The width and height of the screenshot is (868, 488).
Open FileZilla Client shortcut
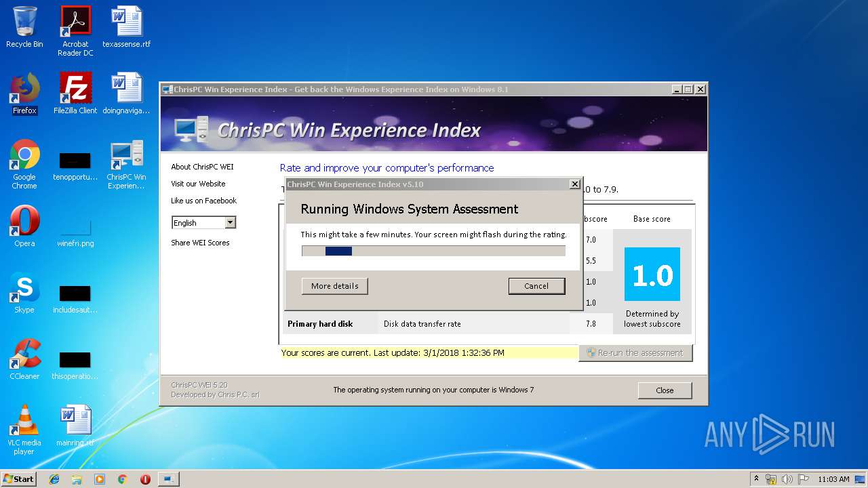(75, 94)
